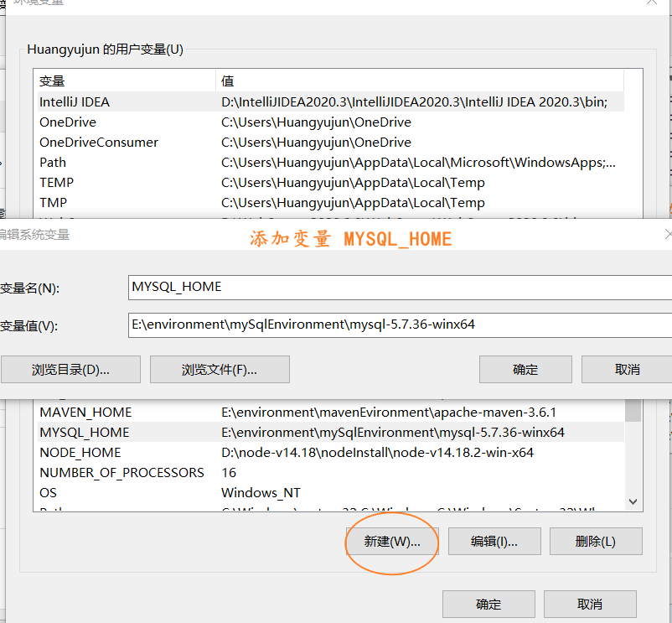The image size is (672, 623).
Task: Select the NUMBER_OF_PROCESSORS system variable row
Action: [331, 473]
